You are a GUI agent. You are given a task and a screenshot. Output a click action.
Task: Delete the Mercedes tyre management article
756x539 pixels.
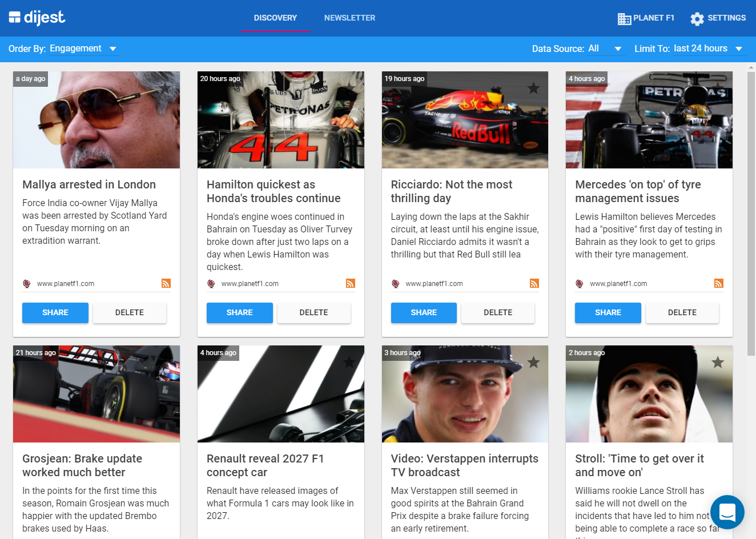point(682,313)
